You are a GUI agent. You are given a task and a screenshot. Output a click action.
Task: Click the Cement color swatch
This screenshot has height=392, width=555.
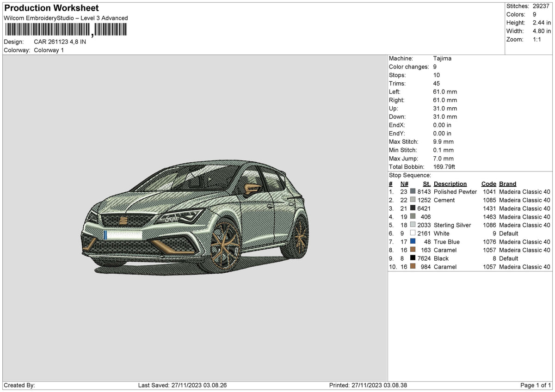click(413, 200)
